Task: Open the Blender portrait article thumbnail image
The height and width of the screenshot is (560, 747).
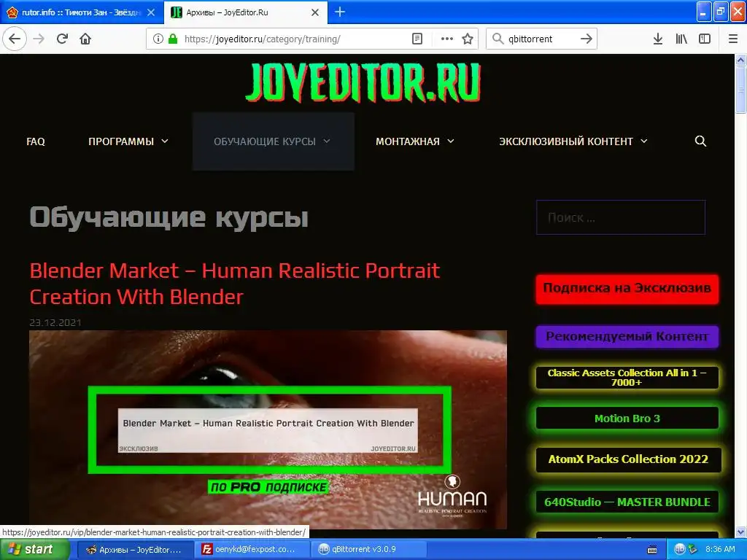Action: coord(268,429)
